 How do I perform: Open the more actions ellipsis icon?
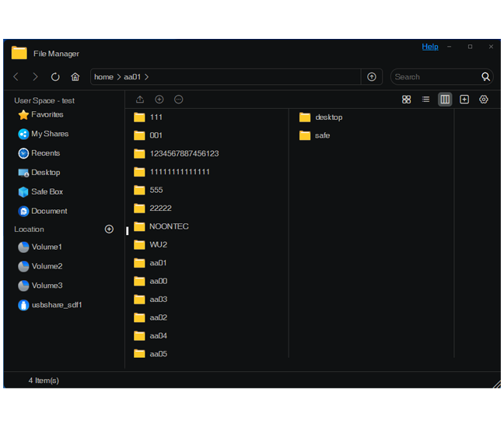click(x=179, y=100)
